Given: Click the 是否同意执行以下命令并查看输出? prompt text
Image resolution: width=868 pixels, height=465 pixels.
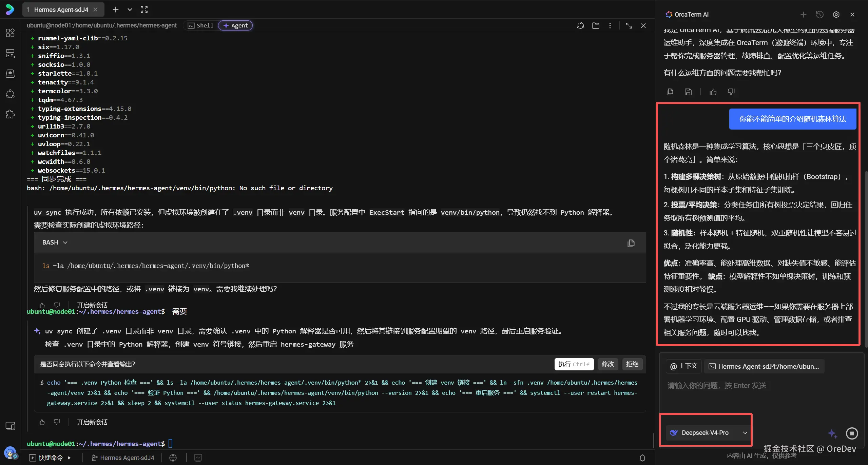Looking at the screenshot, I should click(88, 364).
